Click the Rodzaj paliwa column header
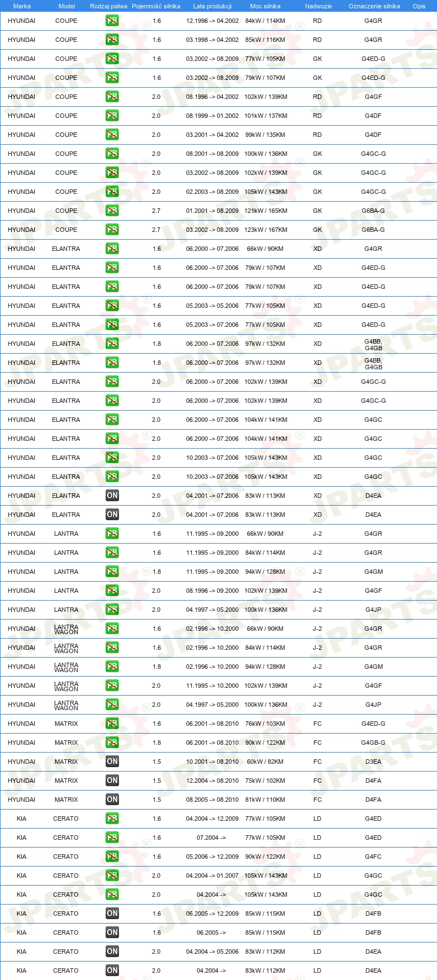This screenshot has width=437, height=980. point(108,6)
